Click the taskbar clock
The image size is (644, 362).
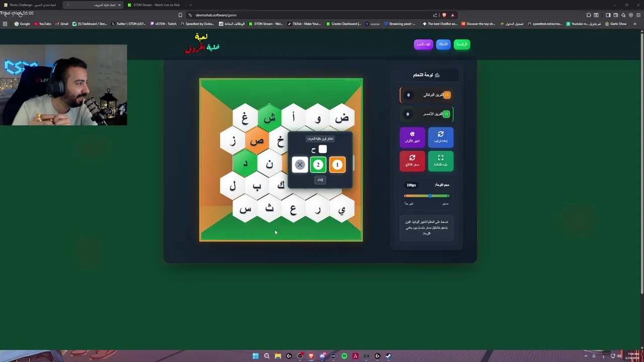click(x=633, y=356)
